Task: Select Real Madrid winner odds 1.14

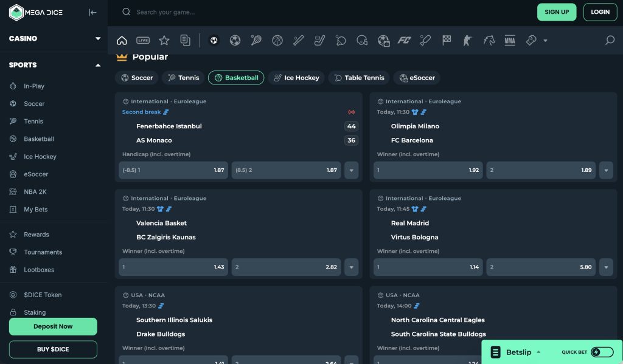Action: [428, 267]
